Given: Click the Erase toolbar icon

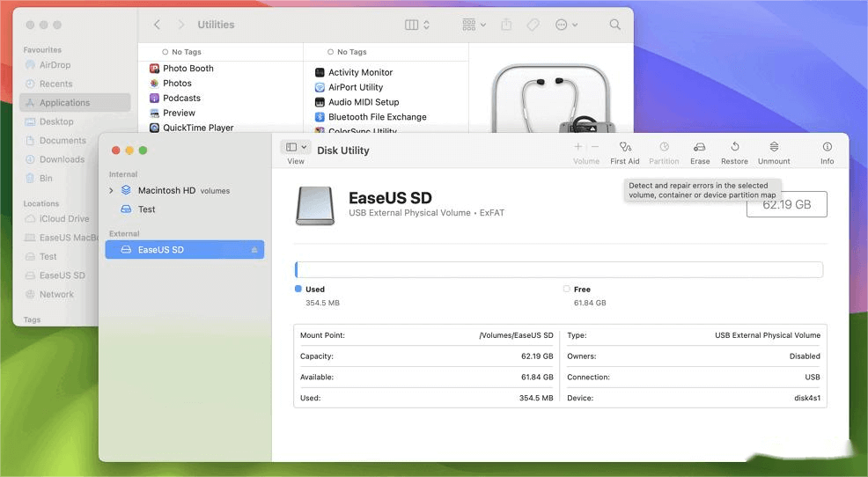Looking at the screenshot, I should 700,147.
